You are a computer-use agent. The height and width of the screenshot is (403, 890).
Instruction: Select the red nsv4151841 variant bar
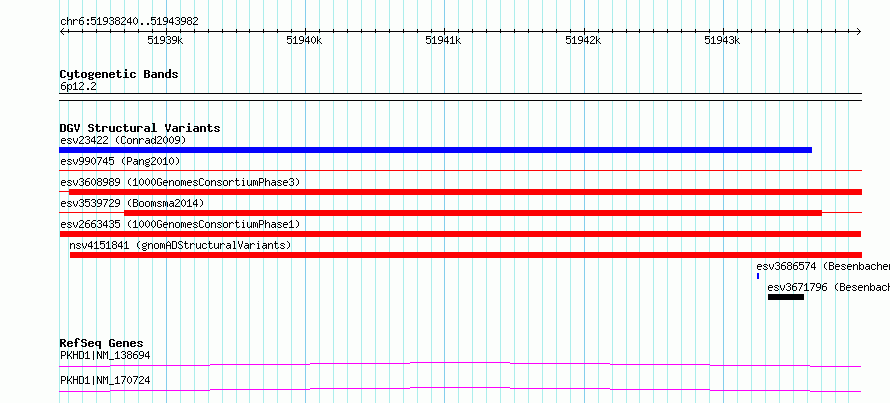pos(465,255)
